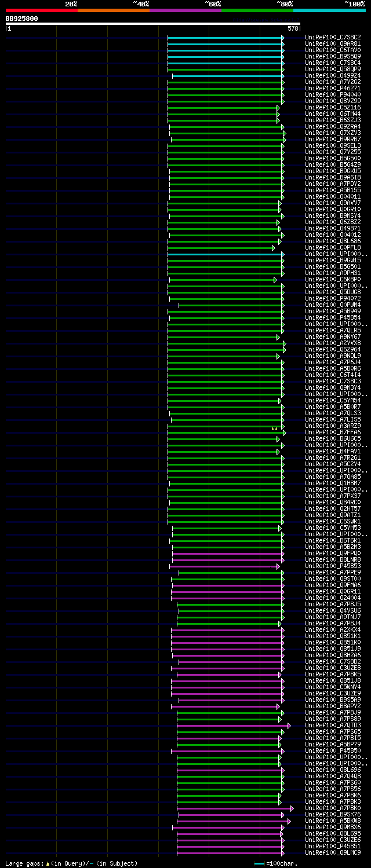
Task: Click the arrowhead of the UniRef100_Q7XZV3 alignment
Action: coord(285,133)
